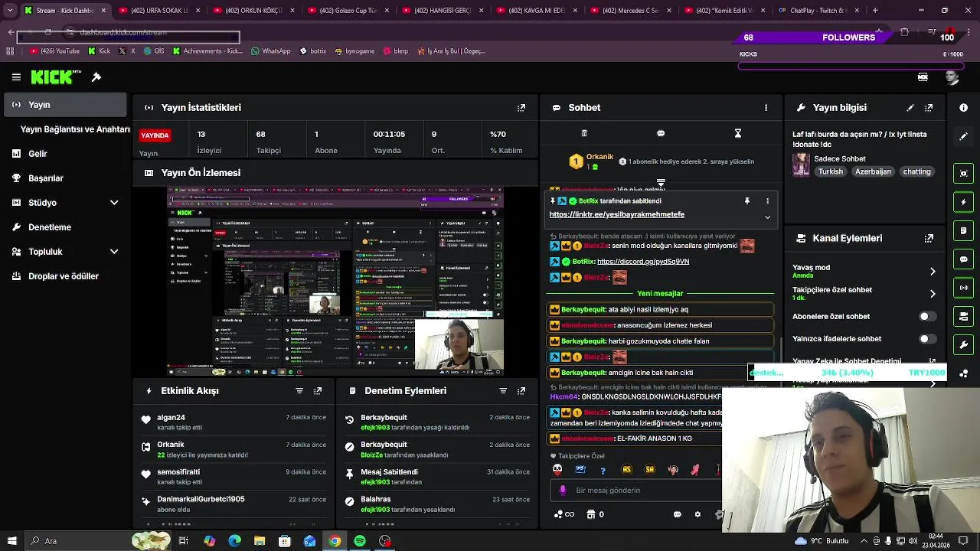Click the speech bubble icon in Sohbet toolbar
This screenshot has height=551, width=980.
(661, 133)
